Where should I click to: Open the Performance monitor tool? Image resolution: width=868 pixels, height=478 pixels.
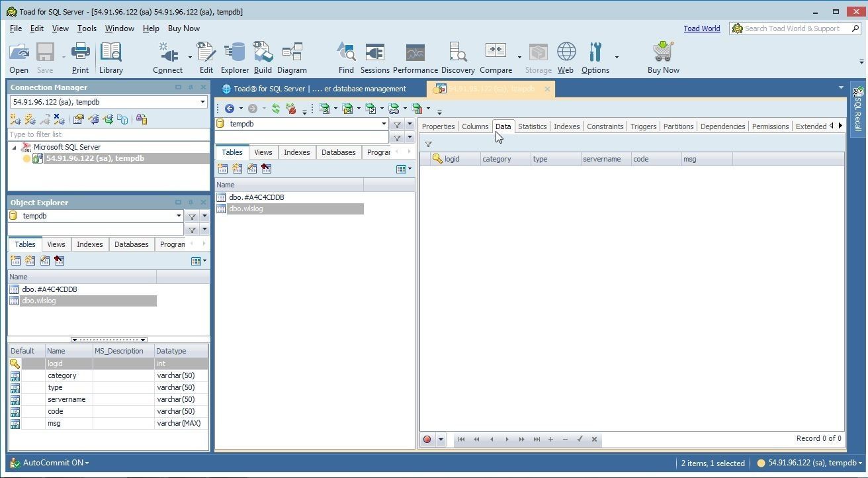click(x=415, y=58)
